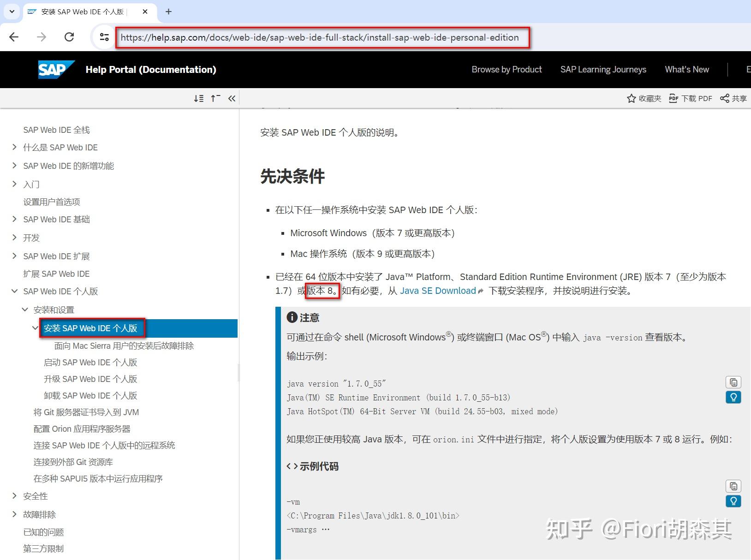
Task: Expand the 故障排除 tree section
Action: pos(14,514)
